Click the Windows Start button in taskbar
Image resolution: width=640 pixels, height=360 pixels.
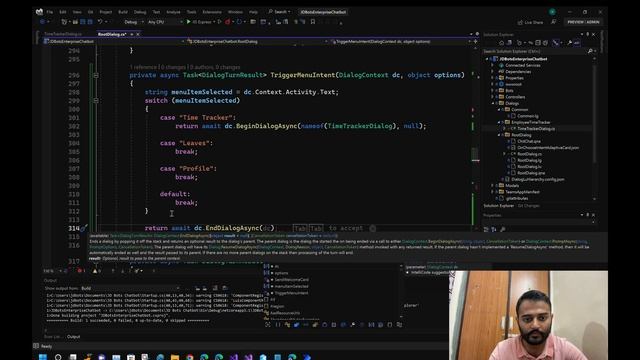(x=43, y=357)
